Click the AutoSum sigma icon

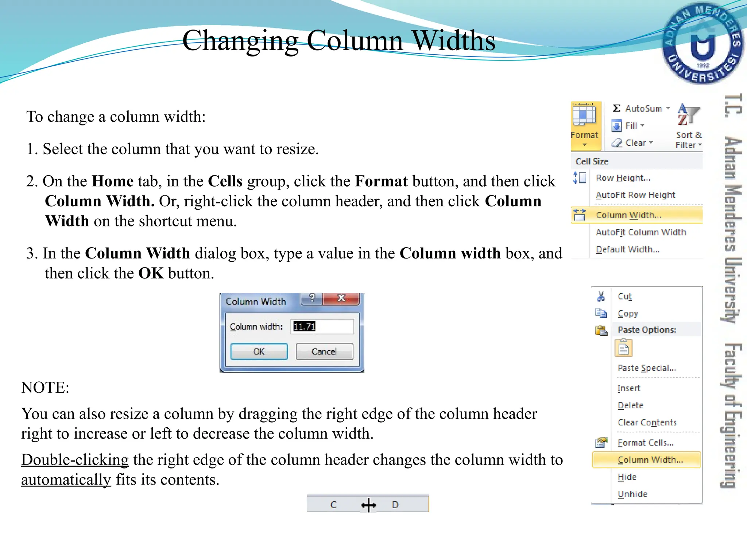click(x=616, y=108)
